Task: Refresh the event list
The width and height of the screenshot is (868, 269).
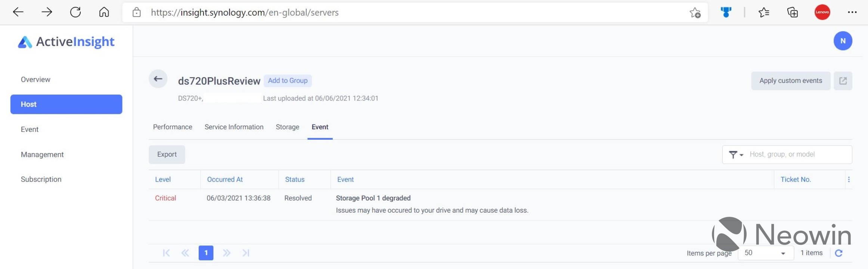Action: (838, 253)
